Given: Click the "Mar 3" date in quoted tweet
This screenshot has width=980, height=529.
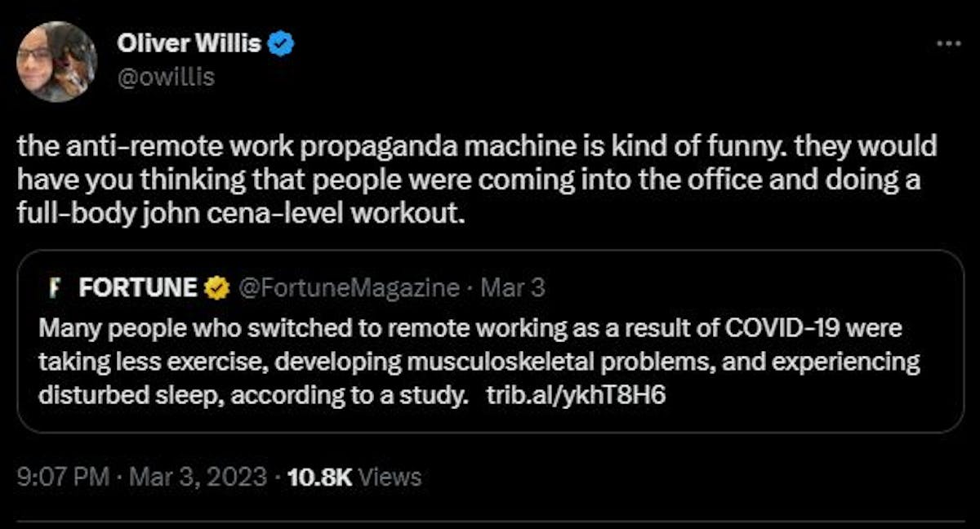Looking at the screenshot, I should pos(513,287).
